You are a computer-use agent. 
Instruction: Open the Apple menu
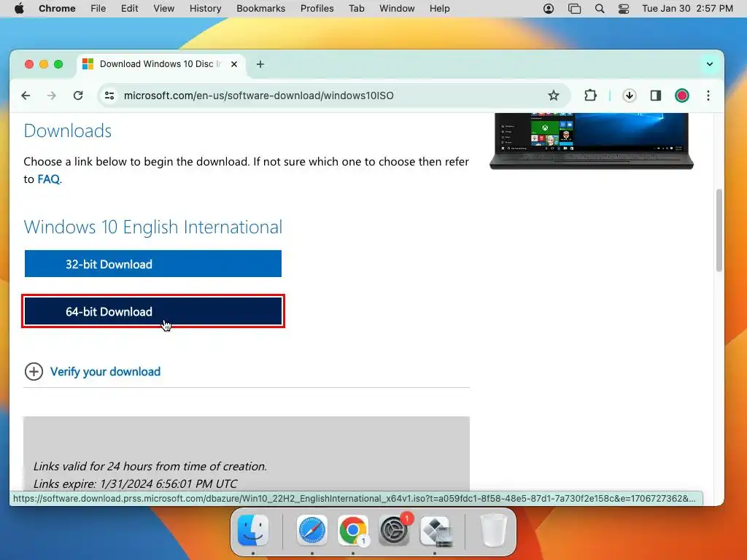coord(19,9)
